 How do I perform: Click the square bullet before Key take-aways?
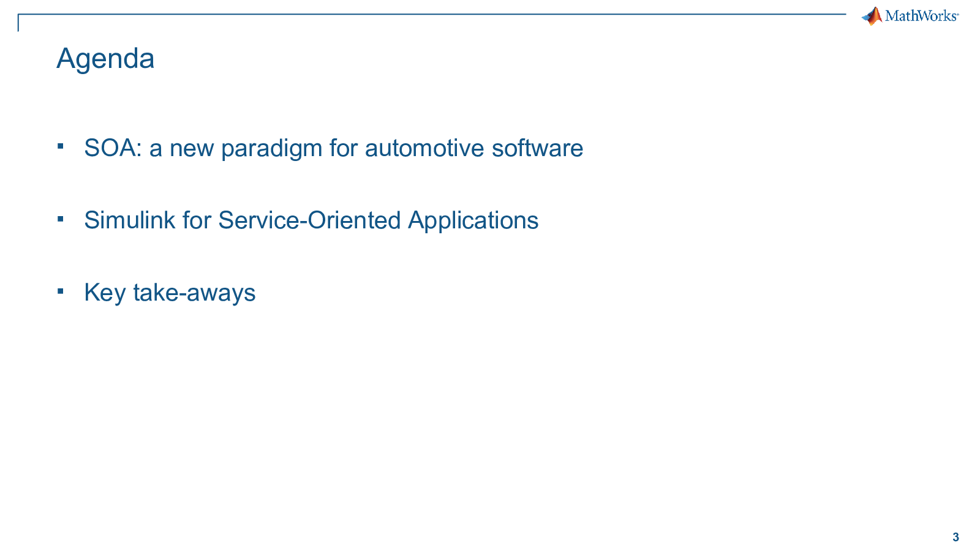[60, 291]
